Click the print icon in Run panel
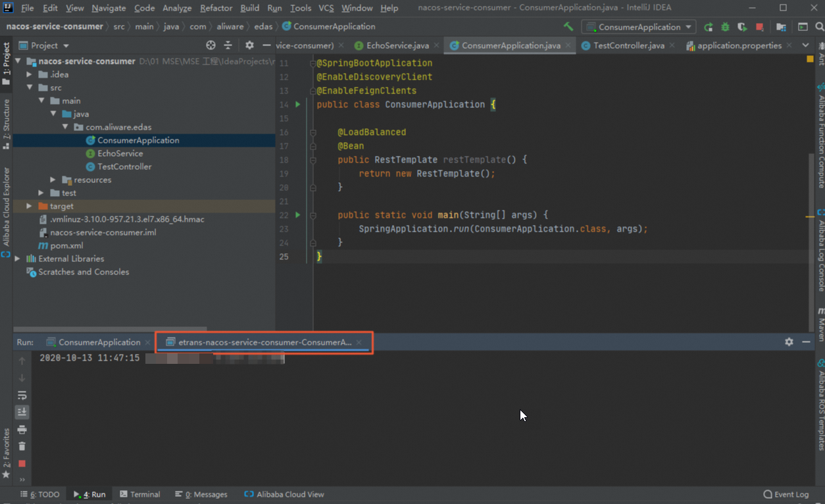 (x=22, y=430)
